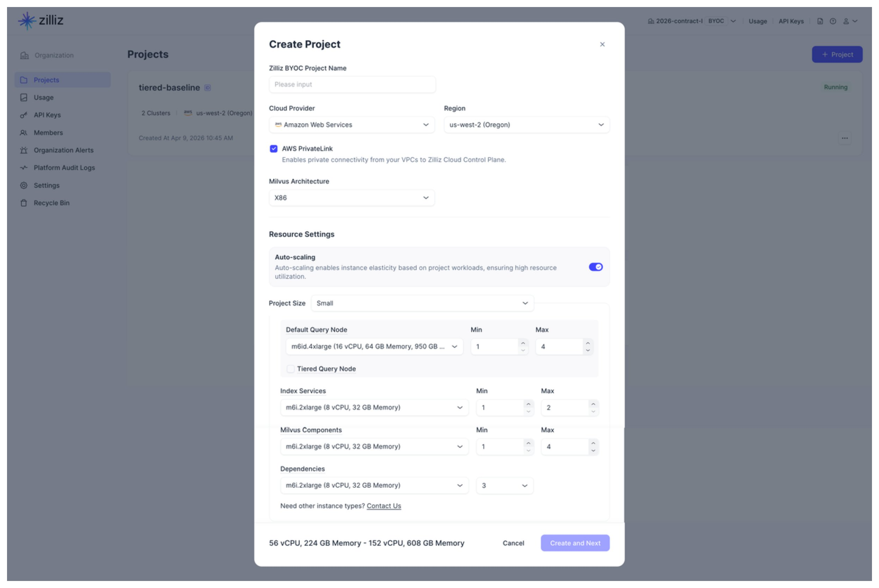Open the Milvus Architecture X86 dropdown
This screenshot has width=879, height=588.
(x=351, y=198)
